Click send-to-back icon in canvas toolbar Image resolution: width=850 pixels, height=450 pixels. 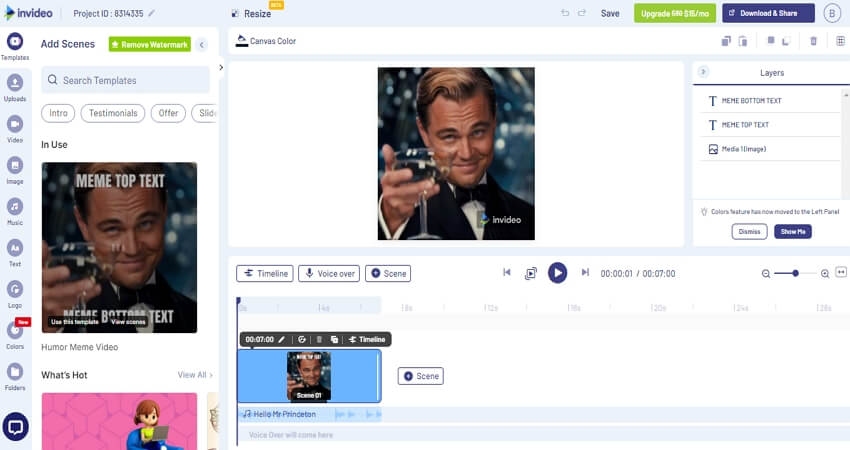785,41
